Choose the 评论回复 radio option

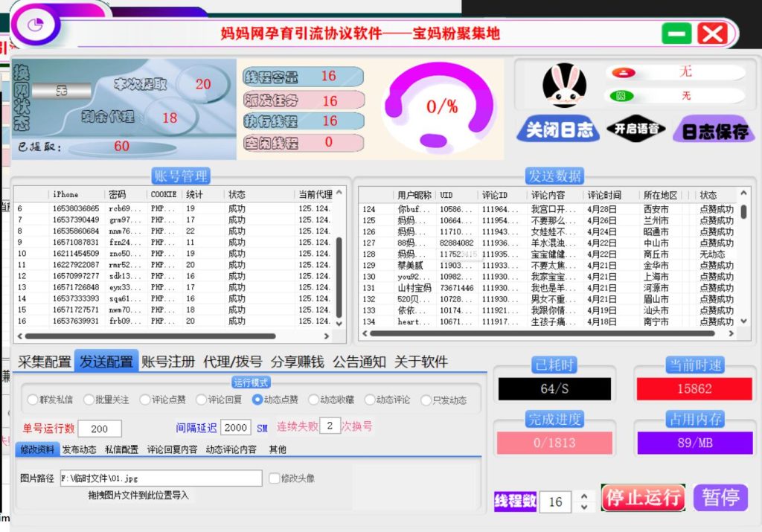coord(202,400)
